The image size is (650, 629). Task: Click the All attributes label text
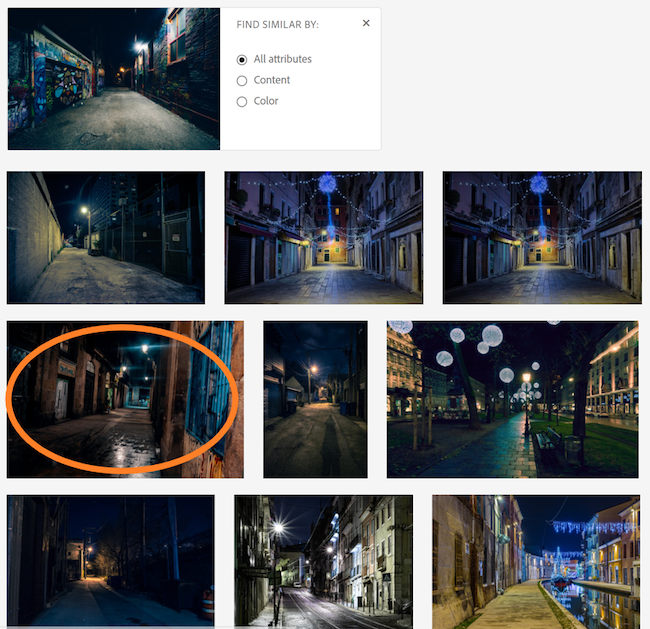(283, 59)
